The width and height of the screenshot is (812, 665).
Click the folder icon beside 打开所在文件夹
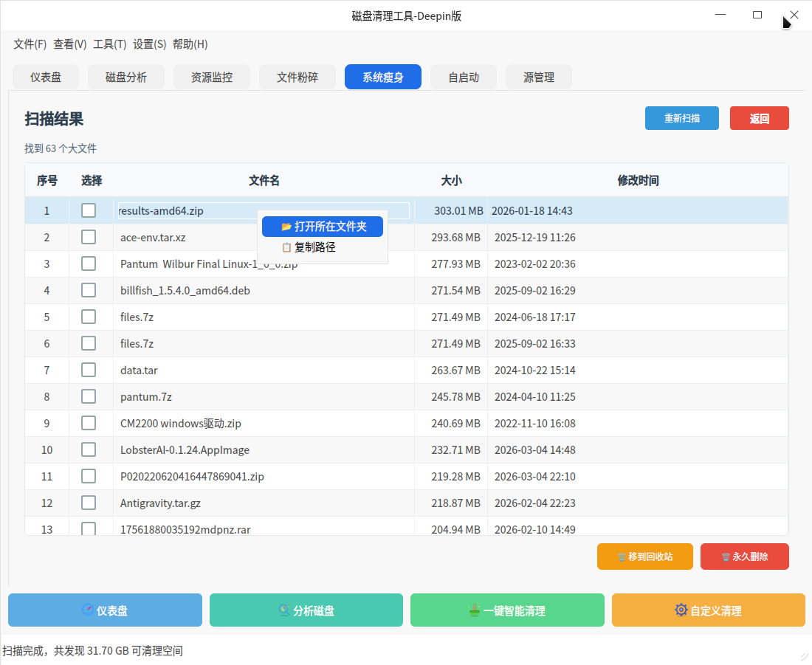click(x=286, y=227)
